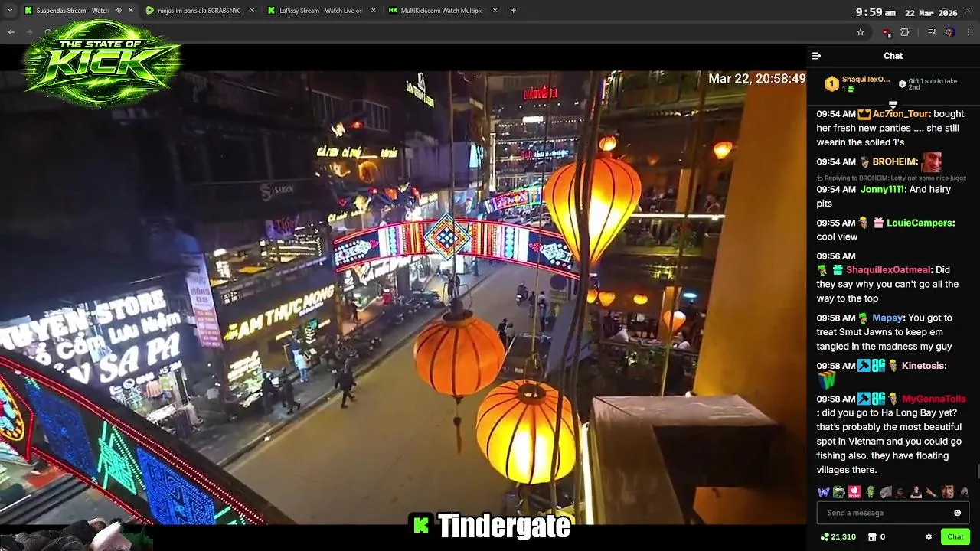Open a new browser tab
Screen dimensions: 980x551
pos(513,11)
